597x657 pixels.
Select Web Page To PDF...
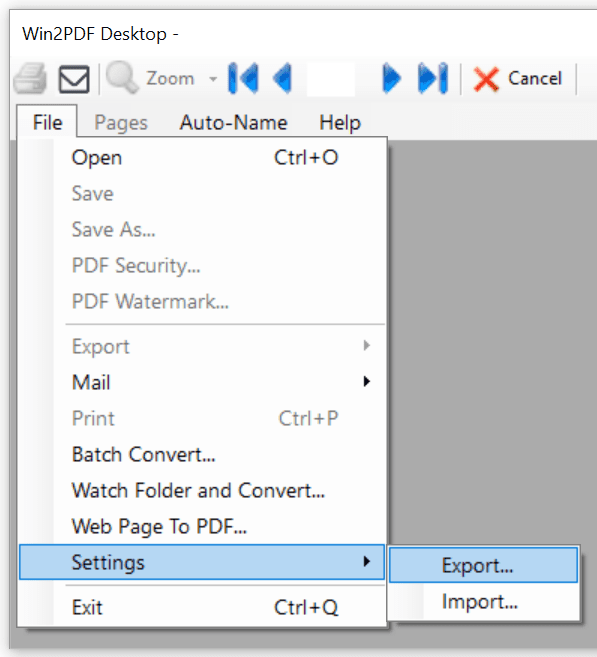(202, 527)
